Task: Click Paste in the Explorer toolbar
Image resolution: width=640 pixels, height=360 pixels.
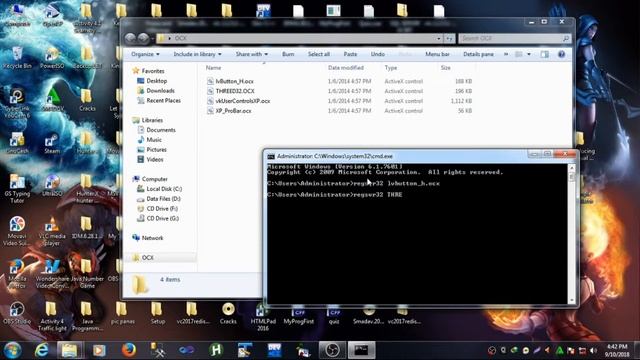Action: click(350, 54)
